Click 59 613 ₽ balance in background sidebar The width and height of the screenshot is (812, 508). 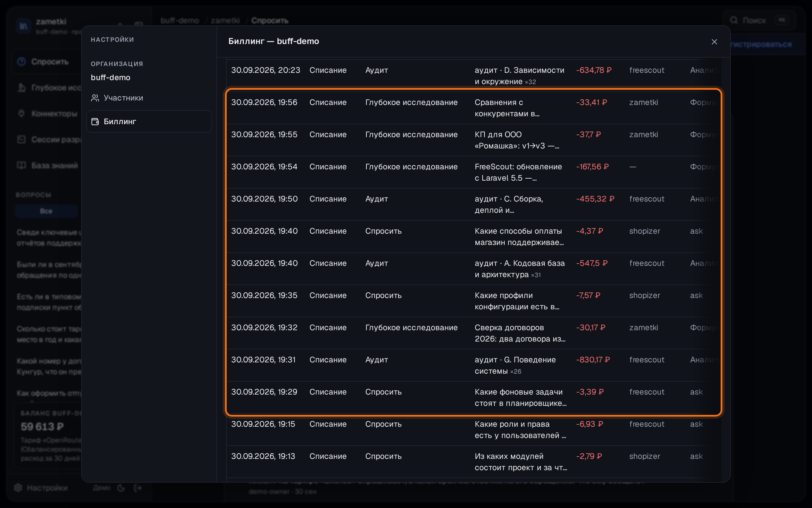[x=42, y=426]
